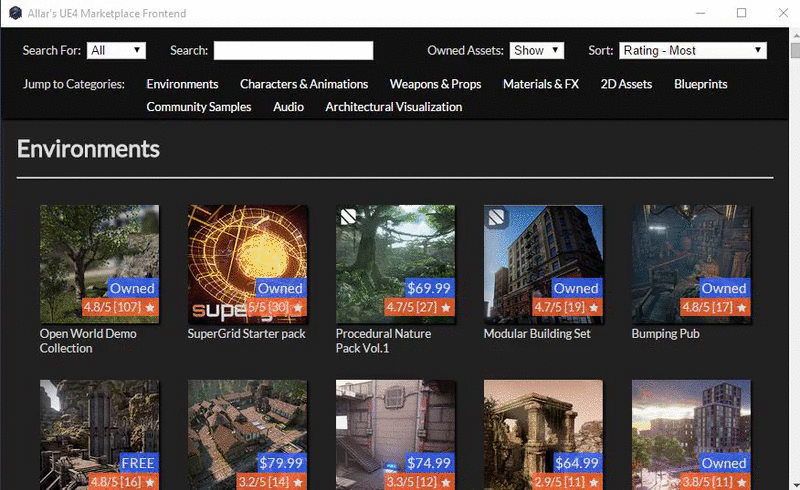Click the $69.99 price tag
The width and height of the screenshot is (800, 490).
[429, 288]
